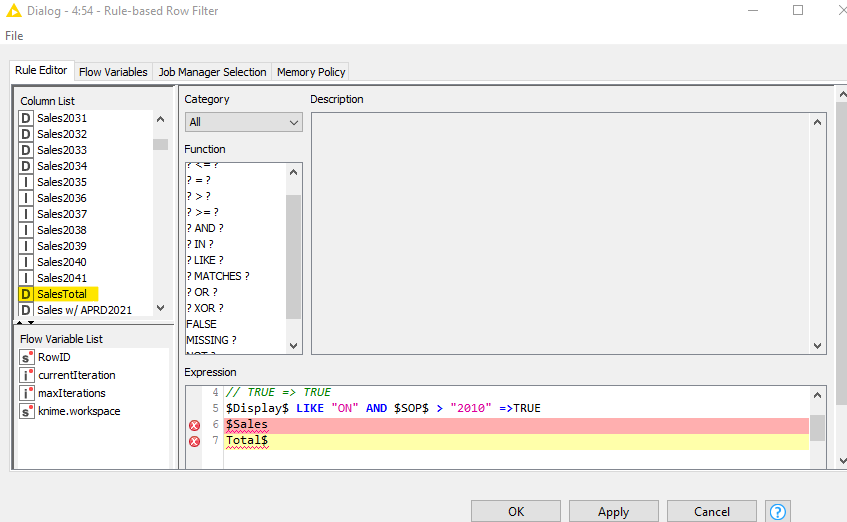Select the SalesTotal double column icon
The image size is (847, 522).
tap(26, 294)
